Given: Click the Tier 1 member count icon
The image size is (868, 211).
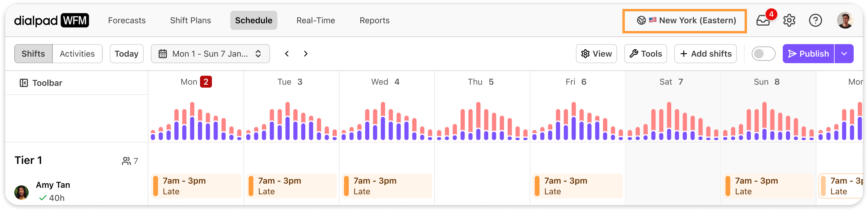Looking at the screenshot, I should 126,161.
